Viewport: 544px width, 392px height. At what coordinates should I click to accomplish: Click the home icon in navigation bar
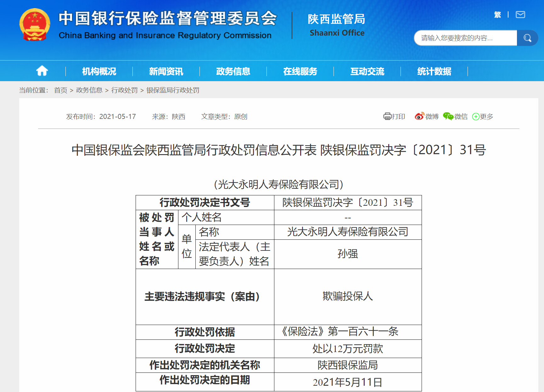(x=42, y=71)
